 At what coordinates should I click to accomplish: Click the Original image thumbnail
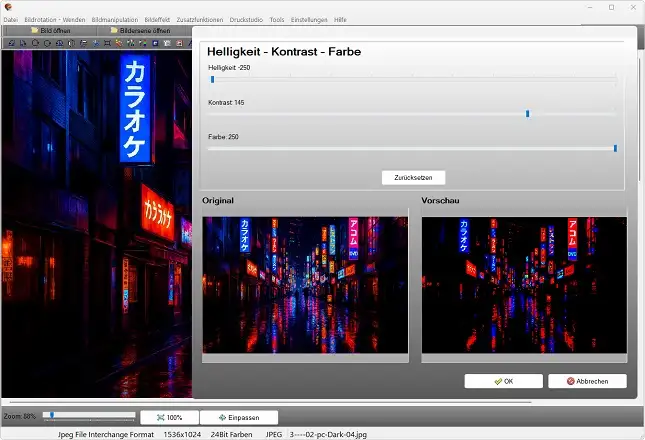tap(305, 285)
